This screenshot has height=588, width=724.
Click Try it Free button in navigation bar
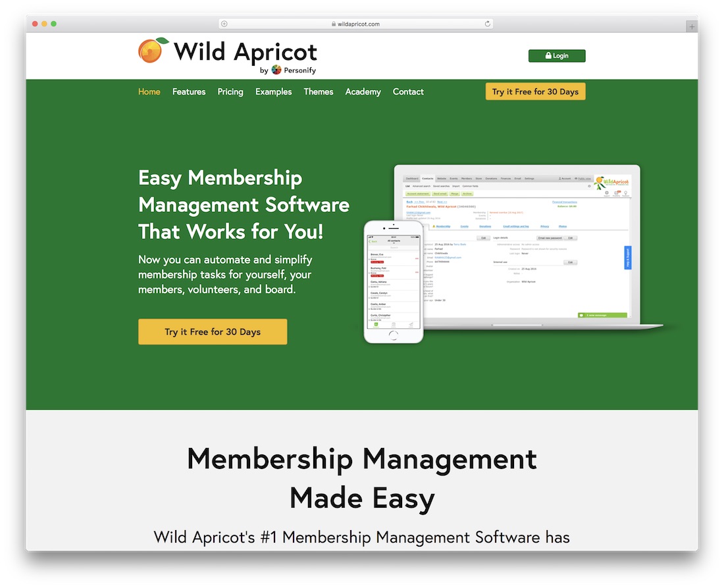[x=535, y=91]
